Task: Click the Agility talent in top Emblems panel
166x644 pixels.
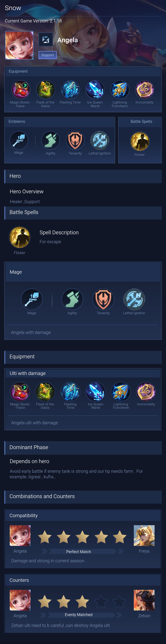Action: click(x=50, y=141)
